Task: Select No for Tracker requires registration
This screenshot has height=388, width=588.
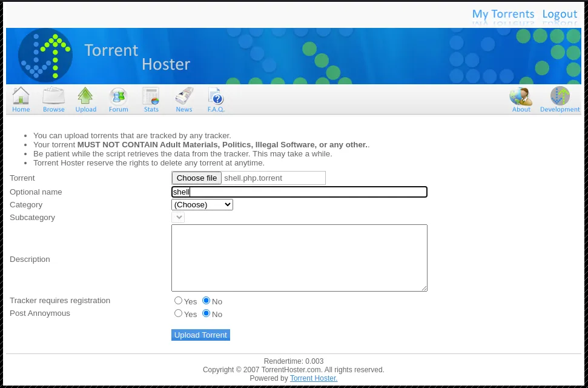Action: click(206, 301)
